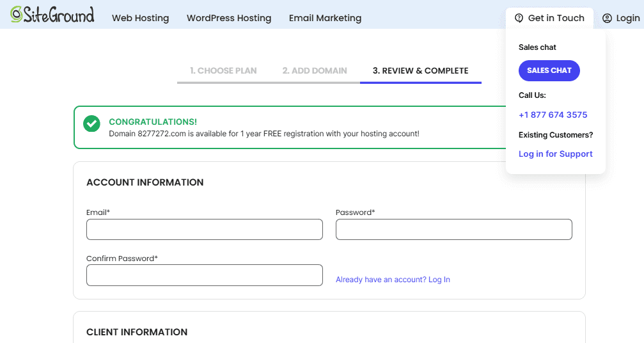This screenshot has width=644, height=343.
Task: Open the WordPress Hosting menu
Action: [x=228, y=18]
